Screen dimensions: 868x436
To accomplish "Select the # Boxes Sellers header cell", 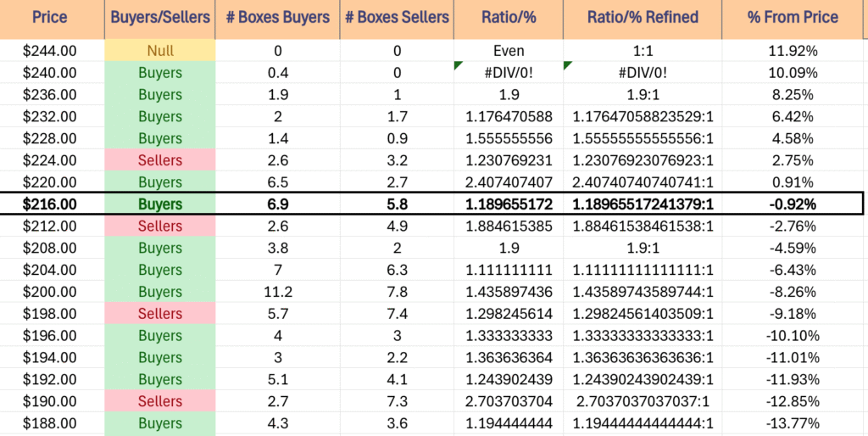I will (397, 19).
